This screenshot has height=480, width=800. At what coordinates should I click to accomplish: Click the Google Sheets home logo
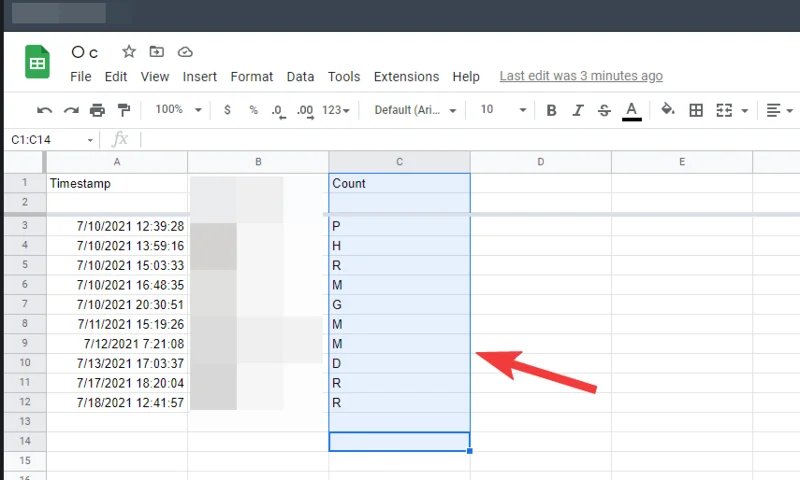pyautogui.click(x=38, y=63)
